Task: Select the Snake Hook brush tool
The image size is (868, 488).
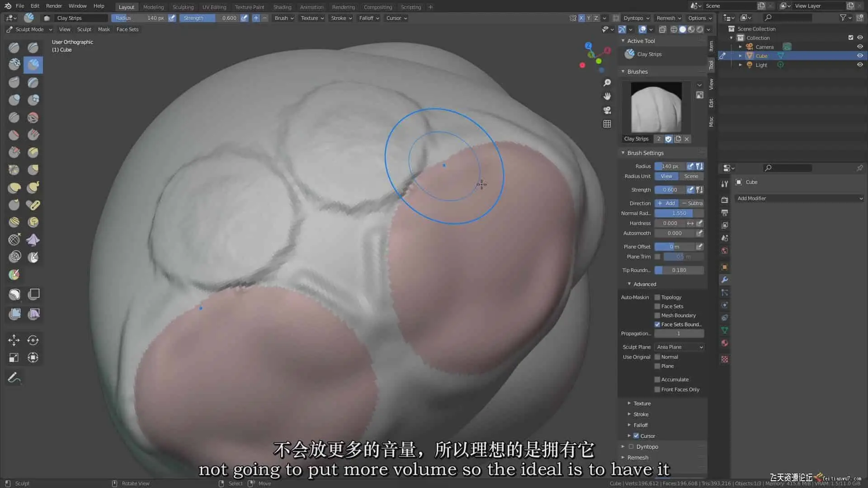Action: point(33,187)
